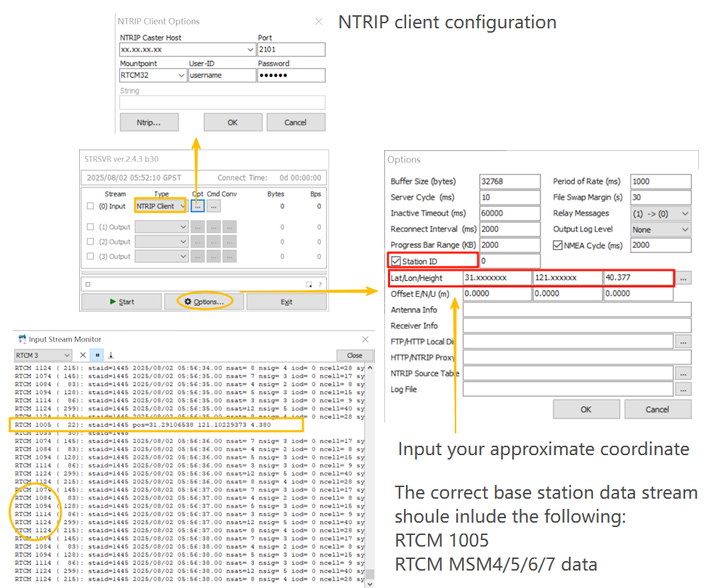This screenshot has height=588, width=712.
Task: Click the Start button in STRSVR
Action: coord(122,302)
